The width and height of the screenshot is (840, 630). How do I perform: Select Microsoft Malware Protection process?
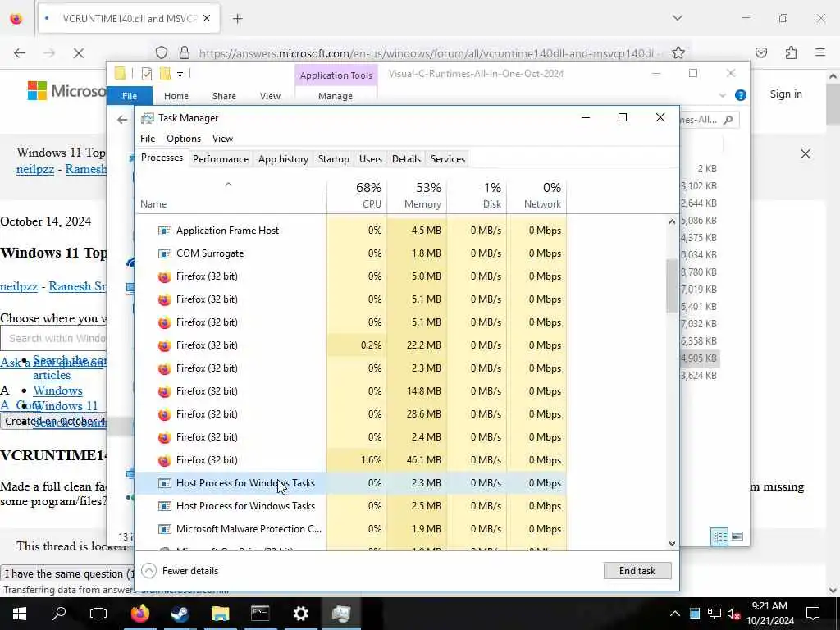(x=350, y=529)
